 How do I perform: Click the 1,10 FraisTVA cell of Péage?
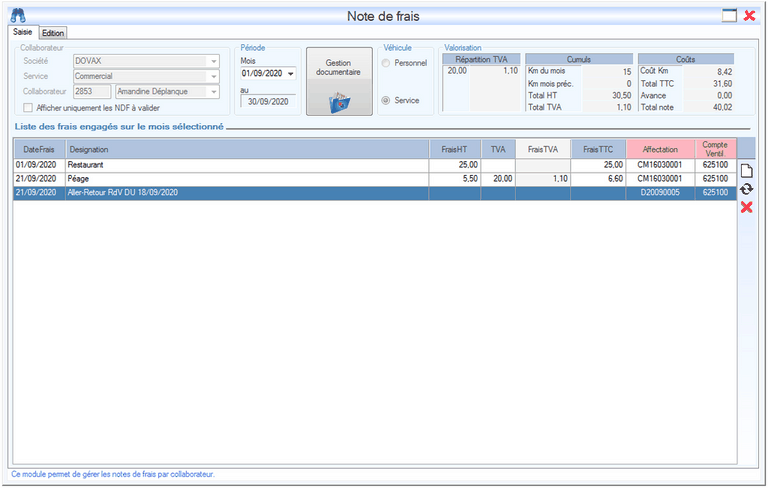pos(543,179)
